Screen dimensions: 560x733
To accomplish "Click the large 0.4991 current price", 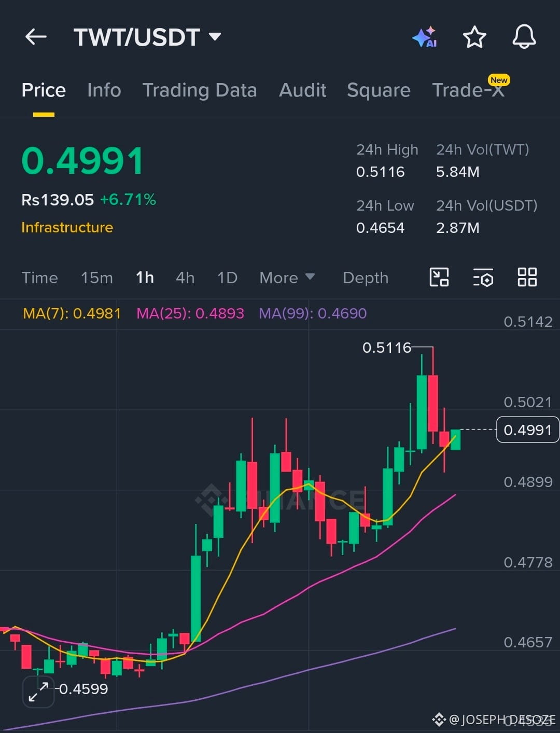I will point(82,161).
